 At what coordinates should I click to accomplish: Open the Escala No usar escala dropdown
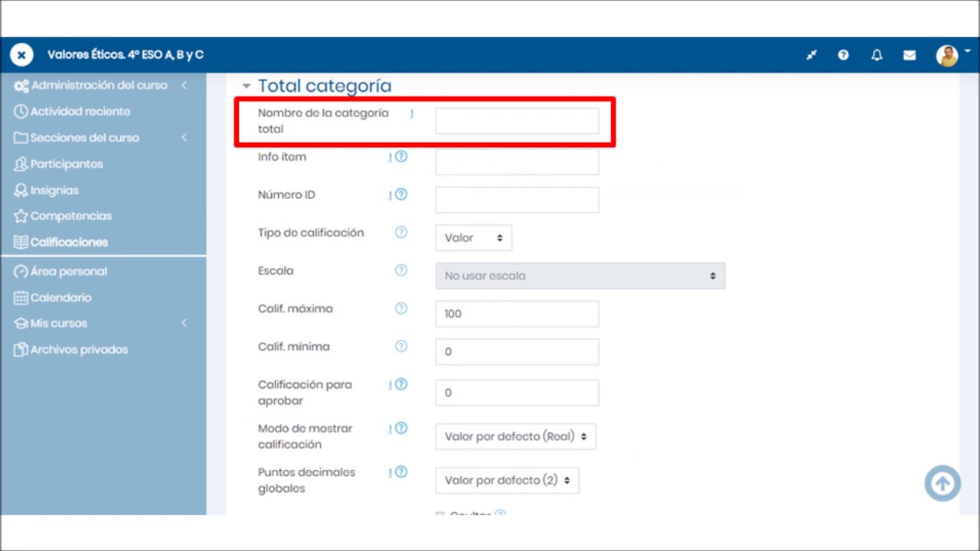[580, 275]
